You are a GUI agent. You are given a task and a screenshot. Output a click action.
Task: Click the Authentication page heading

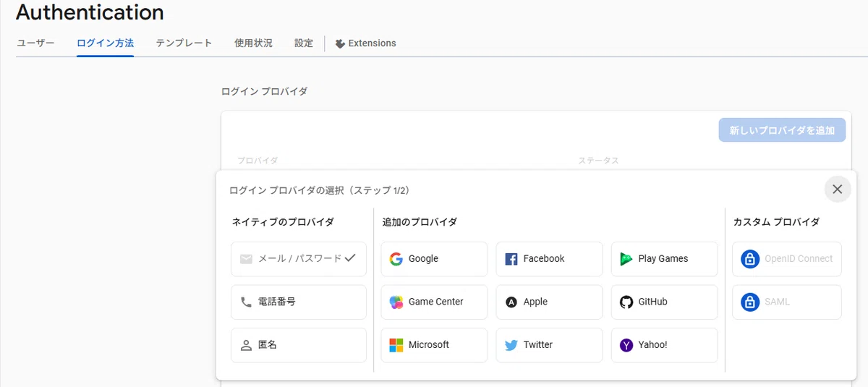point(90,12)
